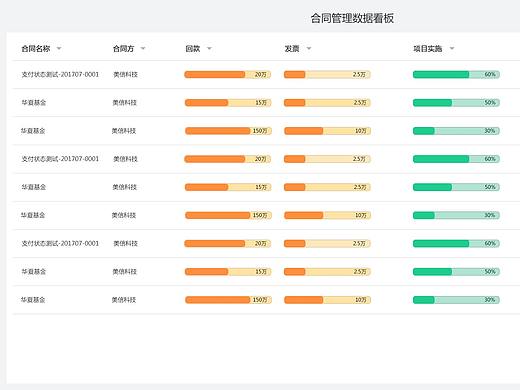Click the 150万 回款 bar in sixth row
Viewport: 520px width, 390px height.
228,215
